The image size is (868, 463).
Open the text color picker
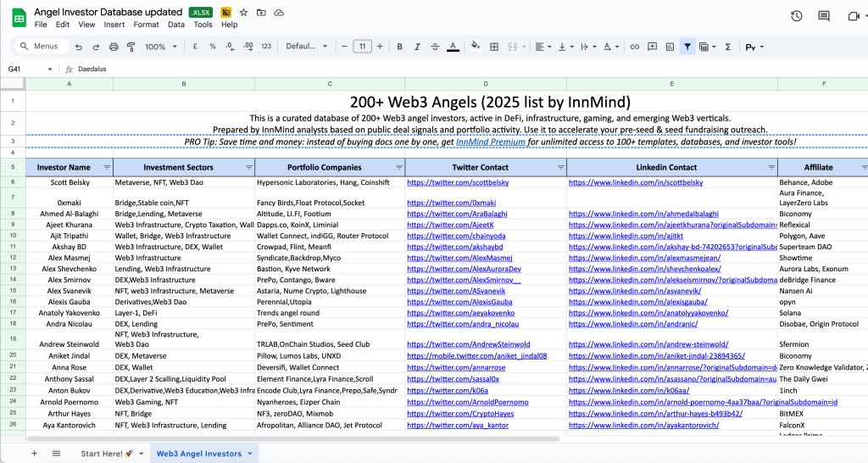(x=453, y=47)
